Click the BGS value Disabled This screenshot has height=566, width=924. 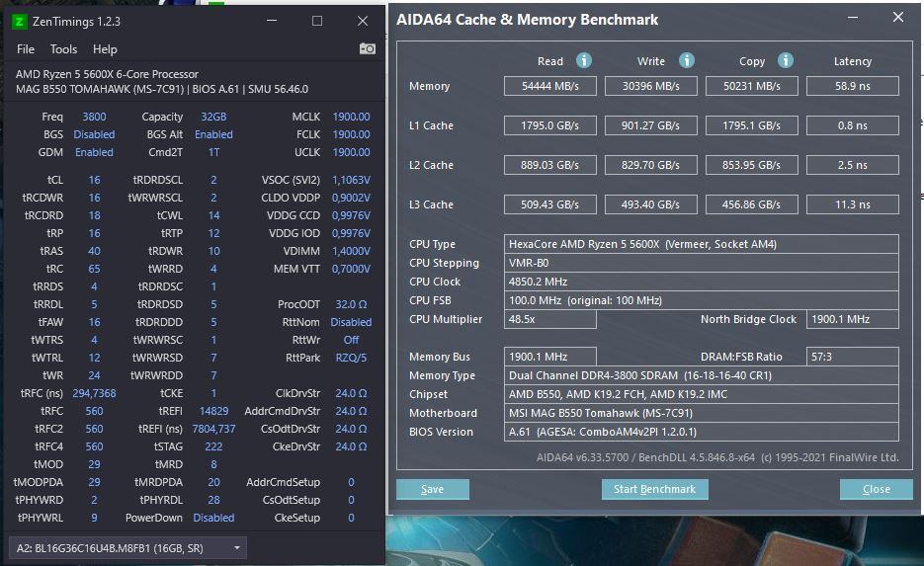[94, 134]
